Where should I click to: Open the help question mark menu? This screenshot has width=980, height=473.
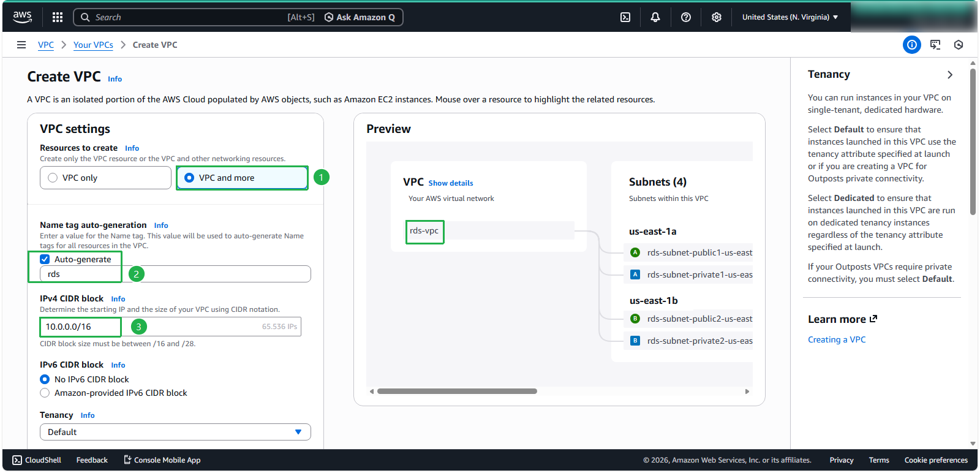tap(686, 17)
